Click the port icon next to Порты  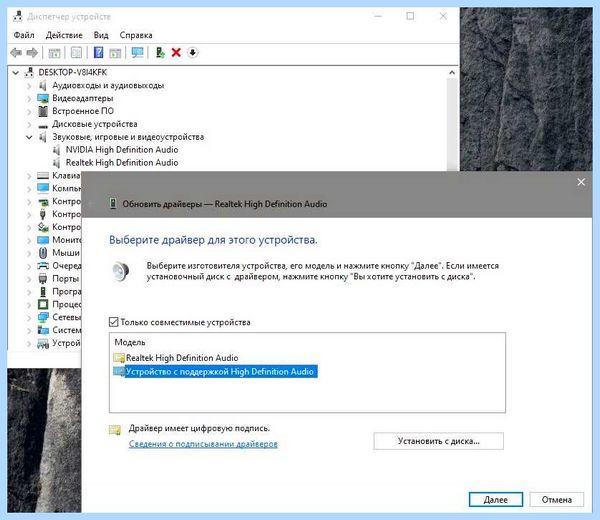pyautogui.click(x=43, y=279)
